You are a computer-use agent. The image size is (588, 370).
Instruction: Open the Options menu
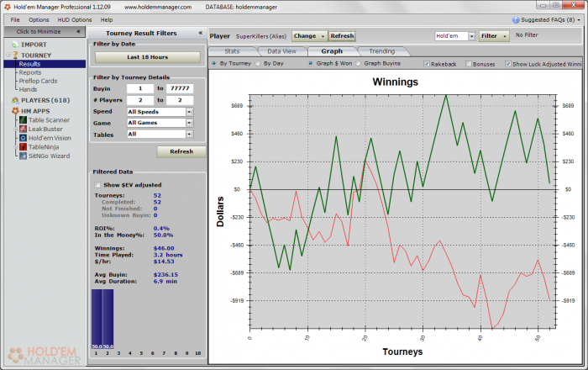39,20
